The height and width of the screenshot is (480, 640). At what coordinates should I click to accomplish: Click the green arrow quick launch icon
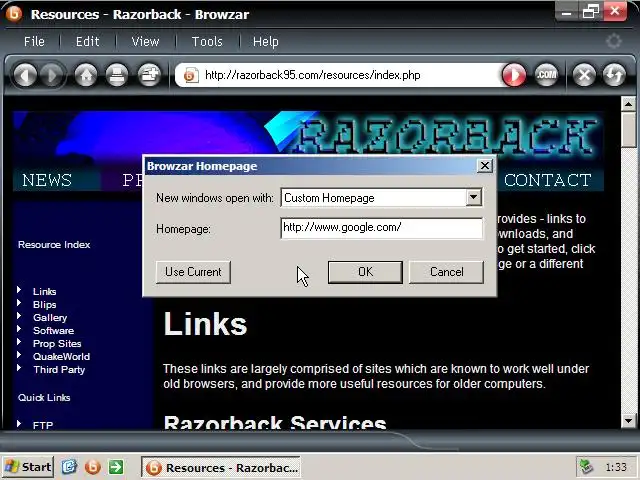pos(116,467)
